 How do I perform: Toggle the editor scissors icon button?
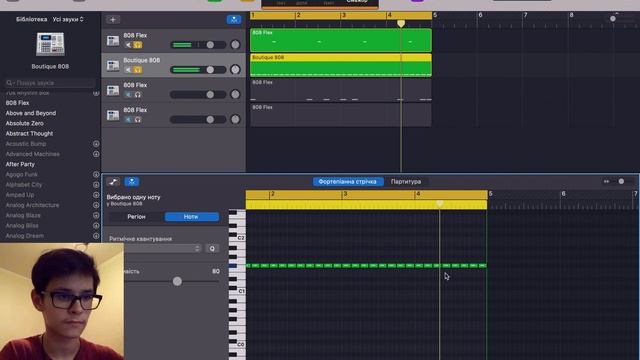[113, 182]
